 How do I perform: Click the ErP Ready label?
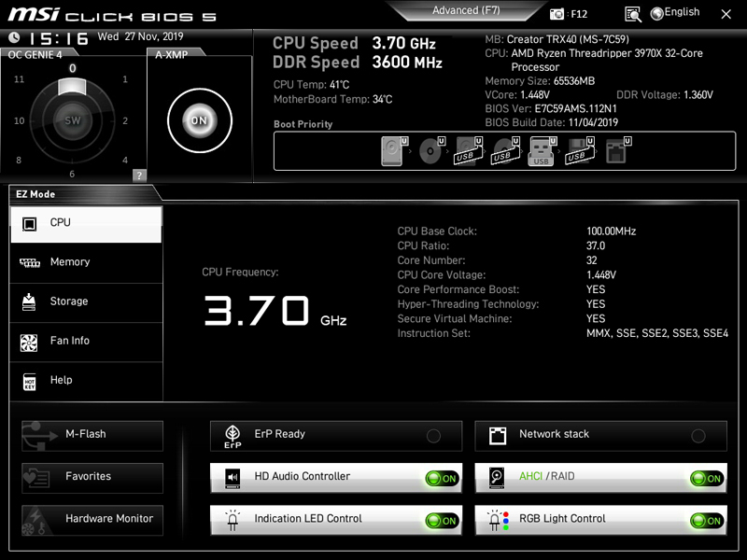pos(279,434)
